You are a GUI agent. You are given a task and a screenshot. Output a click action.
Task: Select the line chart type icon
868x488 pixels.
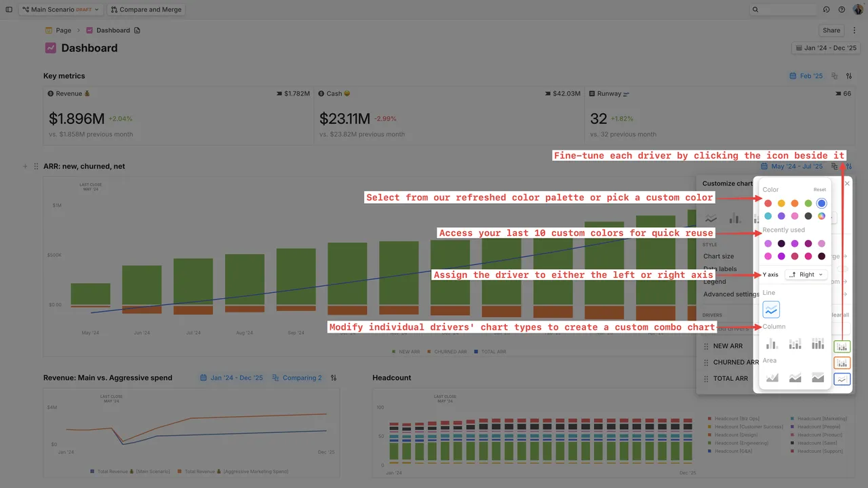point(771,310)
